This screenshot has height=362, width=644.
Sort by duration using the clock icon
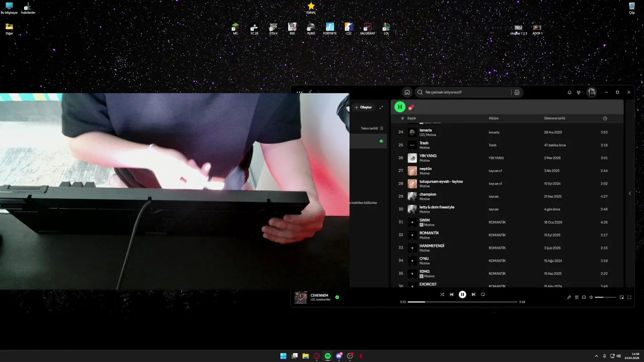pyautogui.click(x=605, y=118)
